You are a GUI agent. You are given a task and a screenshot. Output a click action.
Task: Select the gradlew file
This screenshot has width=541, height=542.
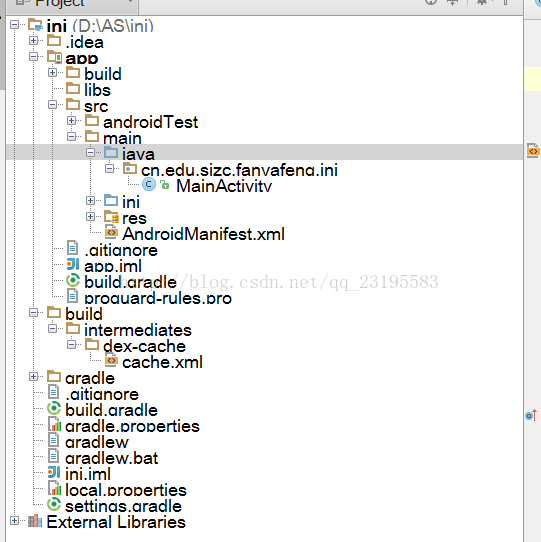pyautogui.click(x=97, y=442)
